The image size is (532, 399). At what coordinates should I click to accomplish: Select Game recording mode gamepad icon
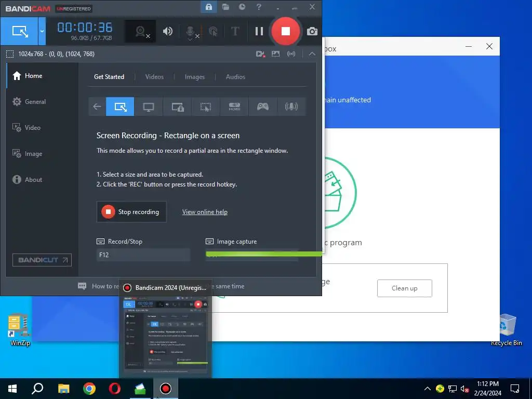coord(262,107)
